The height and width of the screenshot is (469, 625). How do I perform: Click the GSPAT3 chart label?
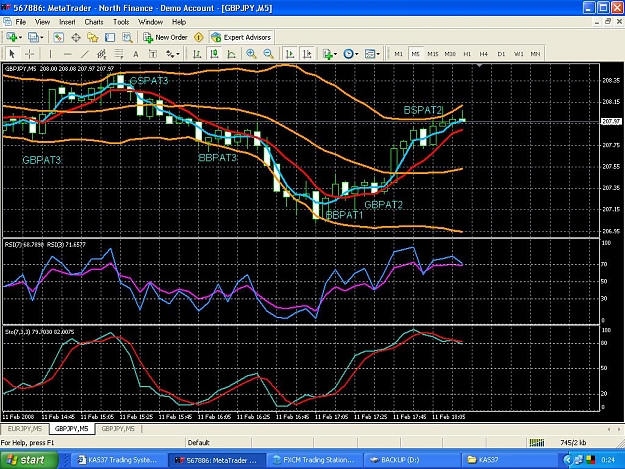point(149,81)
